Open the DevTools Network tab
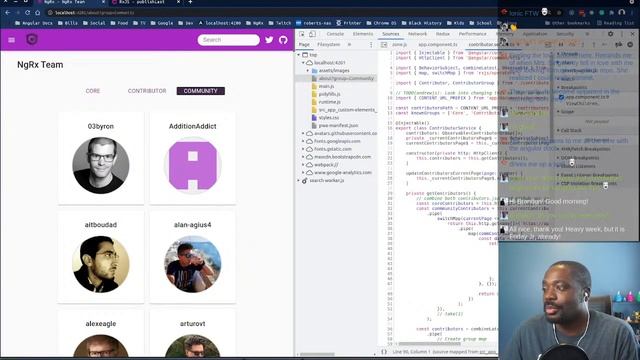The width and height of the screenshot is (640, 360). click(418, 34)
